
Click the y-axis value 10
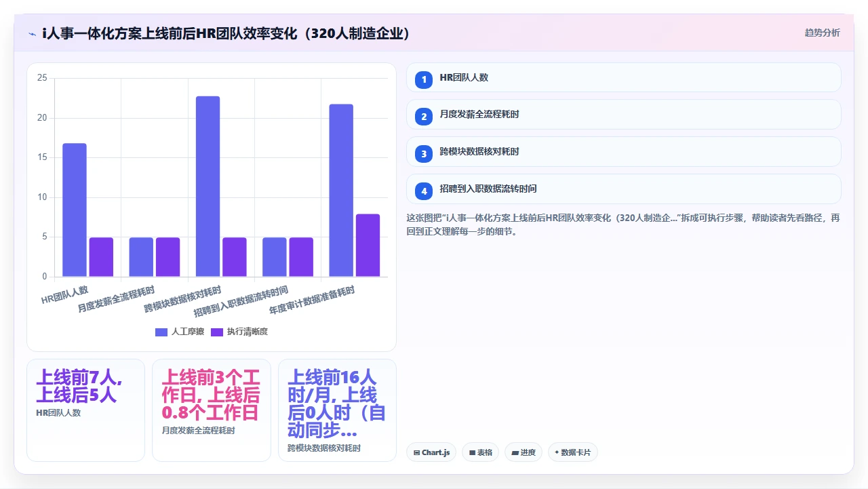pos(42,197)
